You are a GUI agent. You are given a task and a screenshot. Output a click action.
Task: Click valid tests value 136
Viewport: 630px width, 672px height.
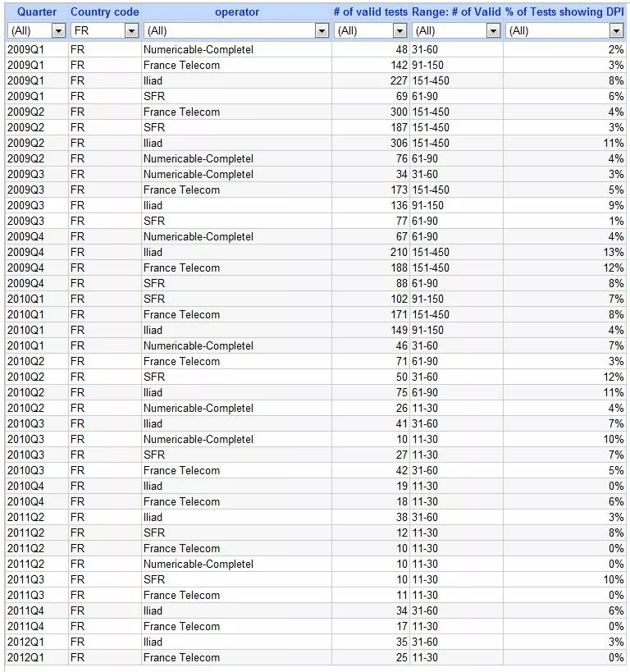399,205
